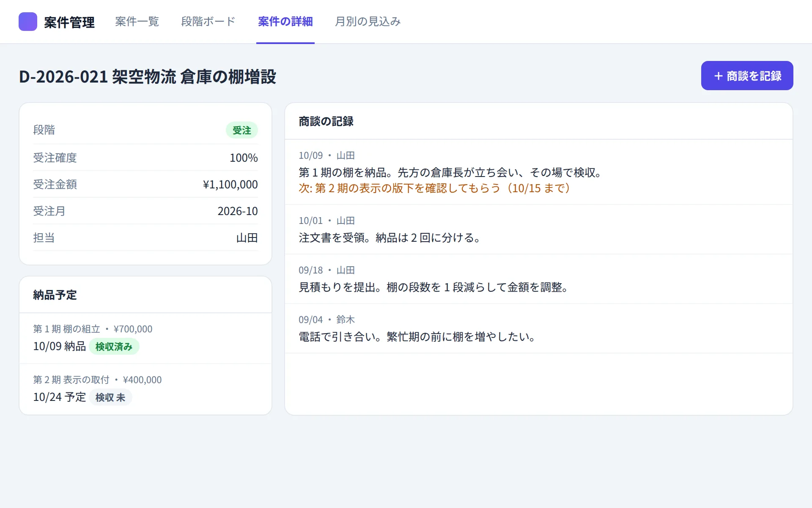Click the 受注金額 value ¥1,100,000
The height and width of the screenshot is (508, 812).
(230, 185)
